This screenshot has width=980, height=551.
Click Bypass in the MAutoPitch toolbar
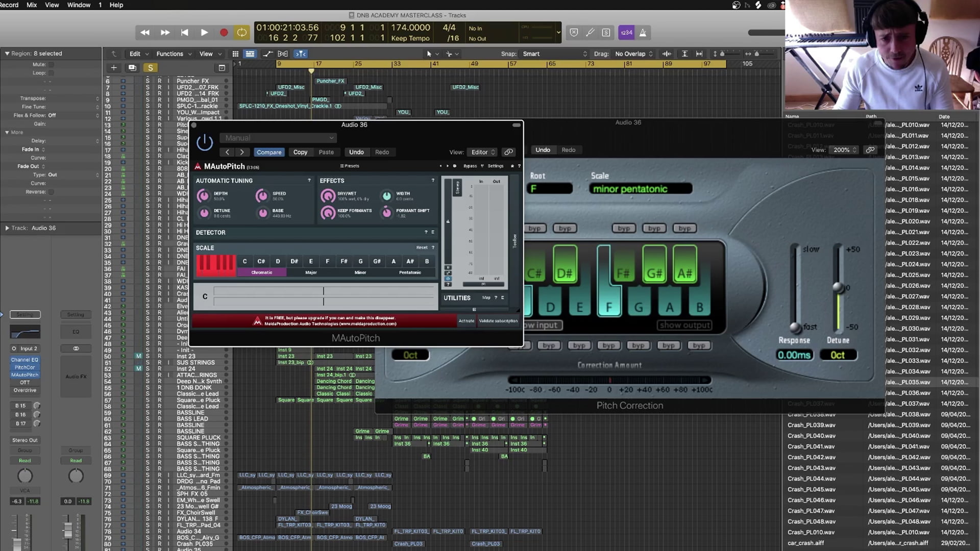click(470, 166)
